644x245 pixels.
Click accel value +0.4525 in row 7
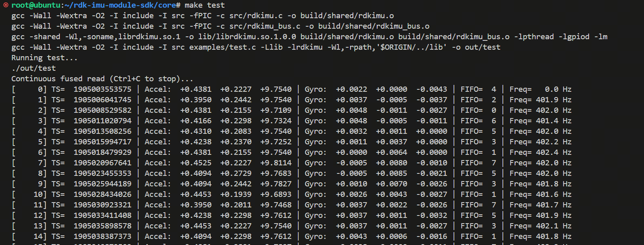pos(196,163)
